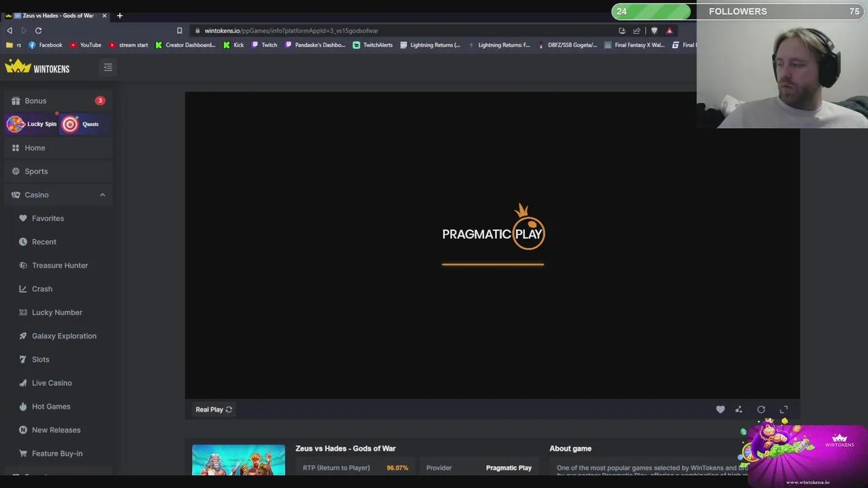
Task: Open a new browser tab
Action: [119, 16]
